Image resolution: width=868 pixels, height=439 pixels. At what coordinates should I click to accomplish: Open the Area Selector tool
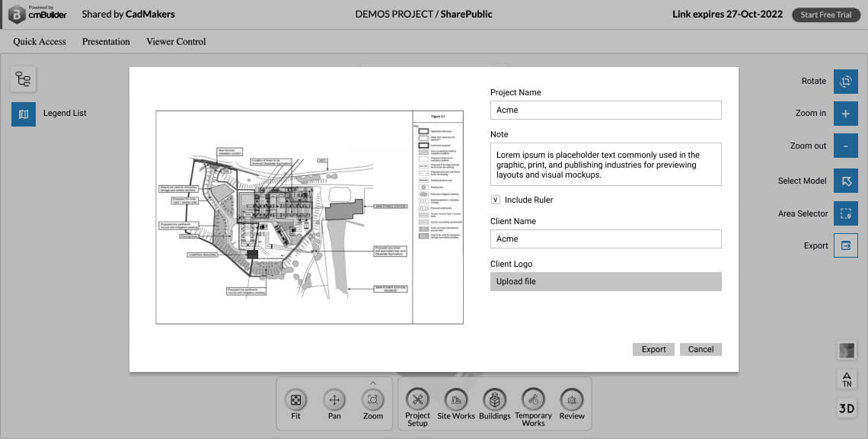(845, 213)
